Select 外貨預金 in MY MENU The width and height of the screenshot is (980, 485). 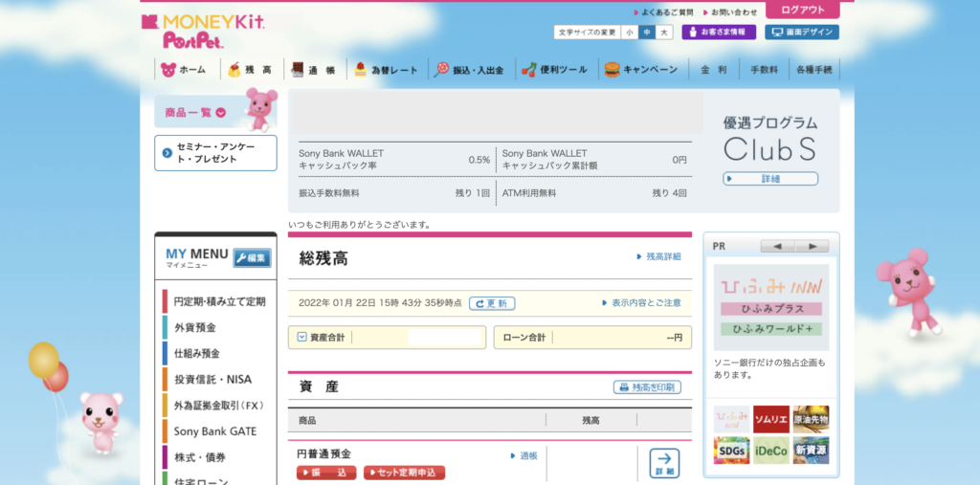[x=215, y=327]
